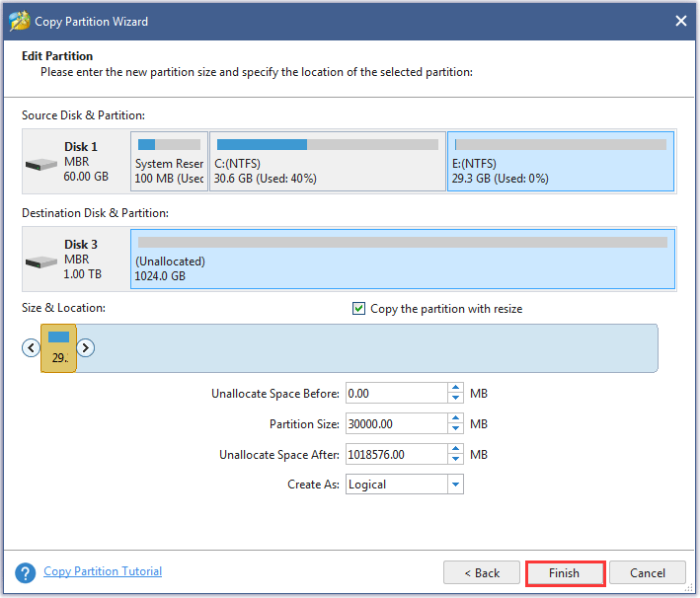Cancel the copy partition wizard
The width and height of the screenshot is (700, 598).
(648, 573)
